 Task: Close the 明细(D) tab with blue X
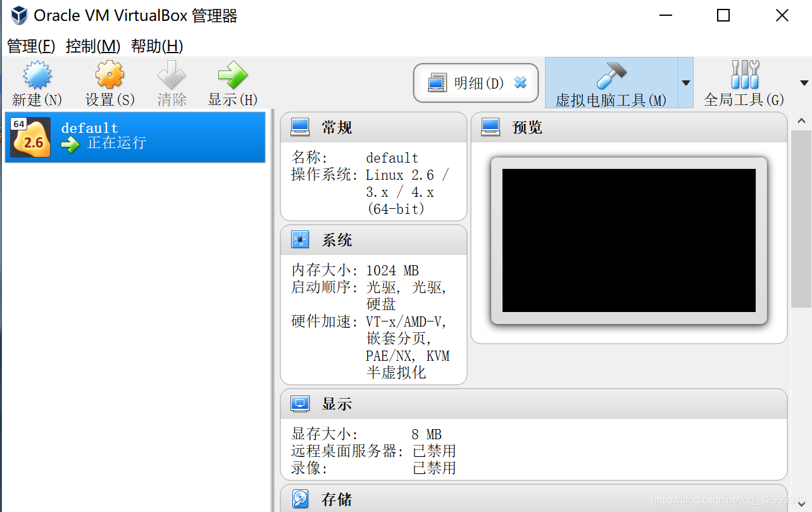[520, 82]
